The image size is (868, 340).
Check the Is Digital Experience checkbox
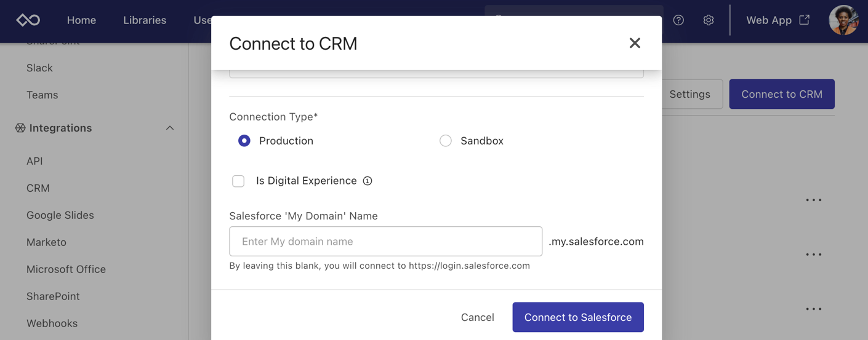click(238, 181)
